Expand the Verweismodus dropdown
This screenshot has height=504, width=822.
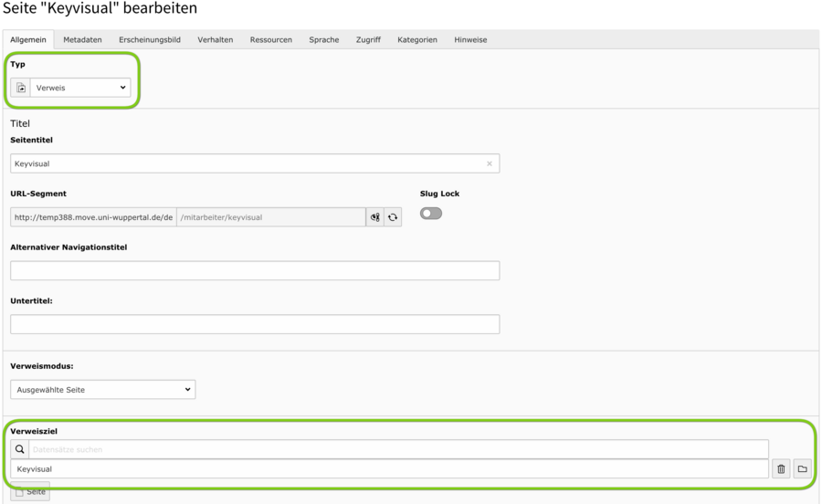pos(103,390)
